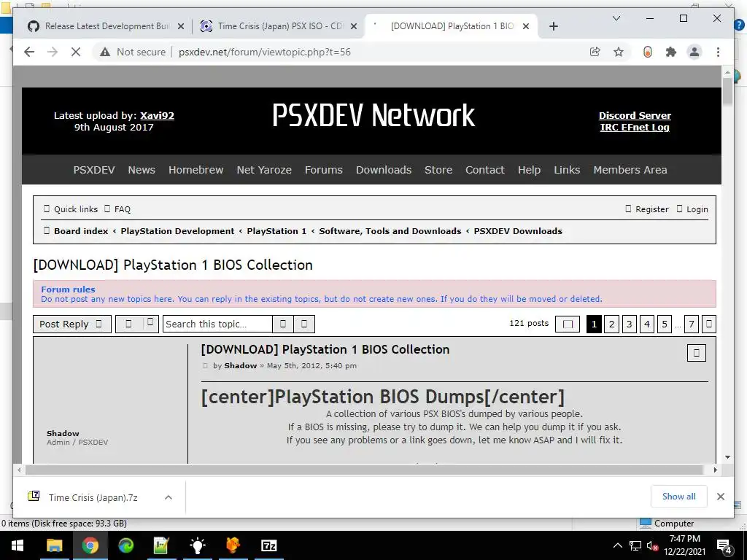Close the Time Crisis PSX ISO tab
Viewport: 747px width, 560px height.
(354, 26)
